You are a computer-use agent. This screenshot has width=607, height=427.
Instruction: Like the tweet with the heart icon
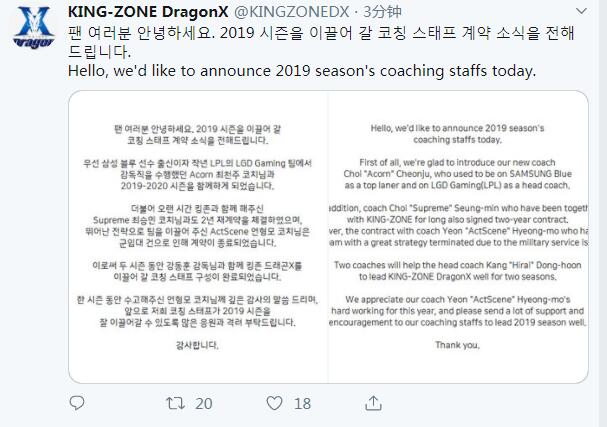click(x=273, y=404)
